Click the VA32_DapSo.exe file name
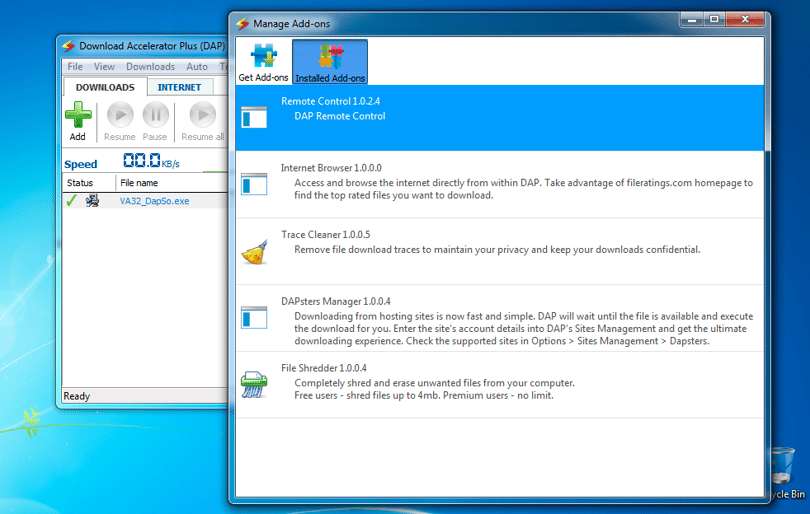Screen dimensions: 810x514 pyautogui.click(x=154, y=201)
